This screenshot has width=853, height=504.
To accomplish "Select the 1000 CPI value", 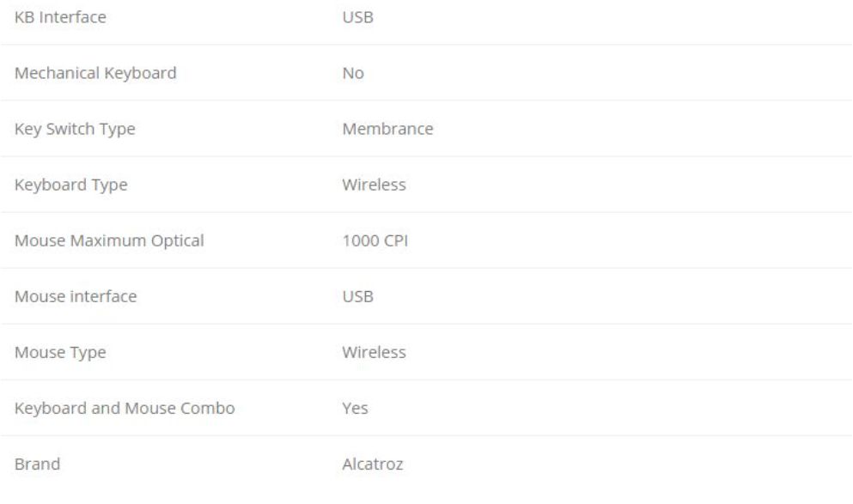I will click(375, 241).
